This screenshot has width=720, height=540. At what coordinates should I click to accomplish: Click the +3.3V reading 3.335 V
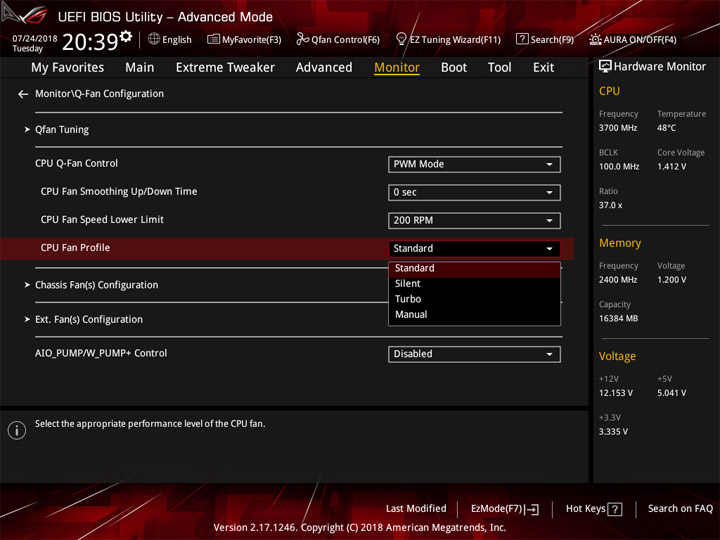(x=613, y=432)
